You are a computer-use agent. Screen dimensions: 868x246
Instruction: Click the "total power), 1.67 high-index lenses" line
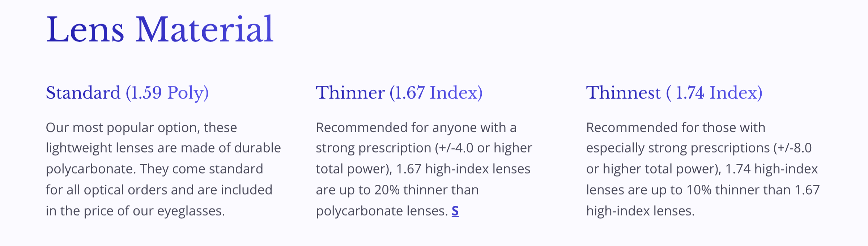tap(423, 169)
